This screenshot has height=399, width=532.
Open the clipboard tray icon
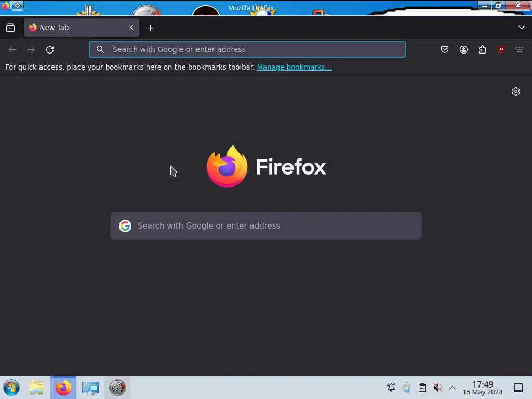coord(422,388)
